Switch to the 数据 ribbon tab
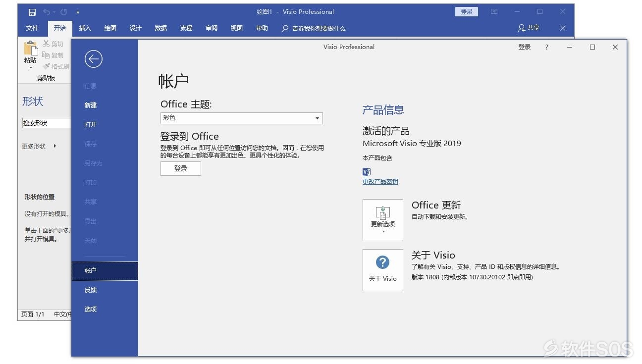The width and height of the screenshot is (642, 364). [161, 28]
